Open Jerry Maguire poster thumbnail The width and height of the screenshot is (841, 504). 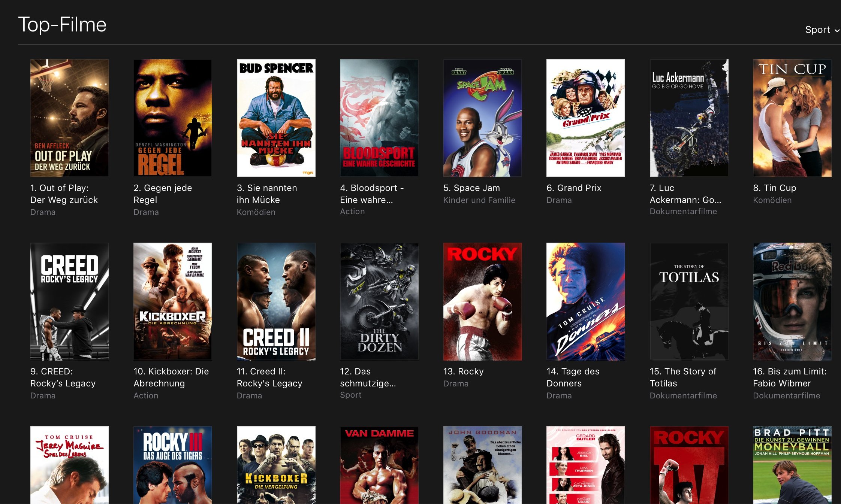(70, 465)
